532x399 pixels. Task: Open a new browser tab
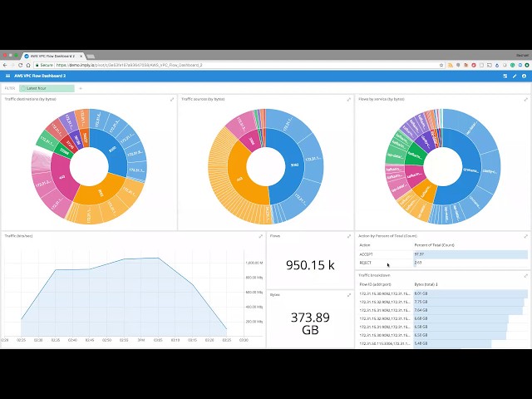pyautogui.click(x=91, y=56)
